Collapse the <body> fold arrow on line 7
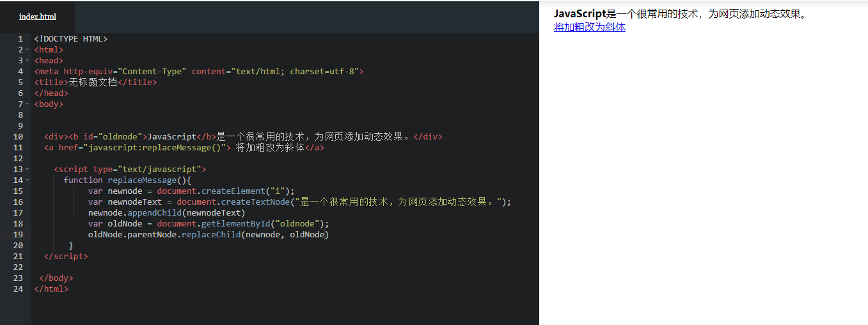 click(28, 104)
